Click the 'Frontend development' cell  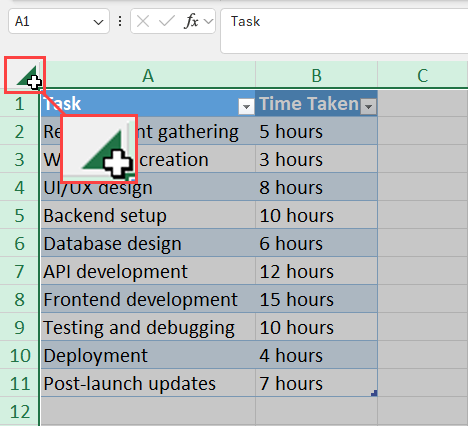(148, 299)
